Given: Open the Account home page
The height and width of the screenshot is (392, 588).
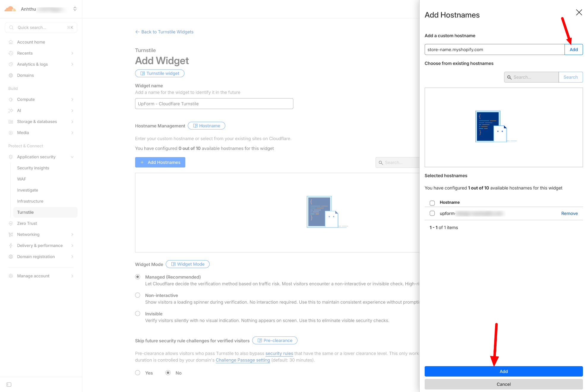Looking at the screenshot, I should [31, 42].
